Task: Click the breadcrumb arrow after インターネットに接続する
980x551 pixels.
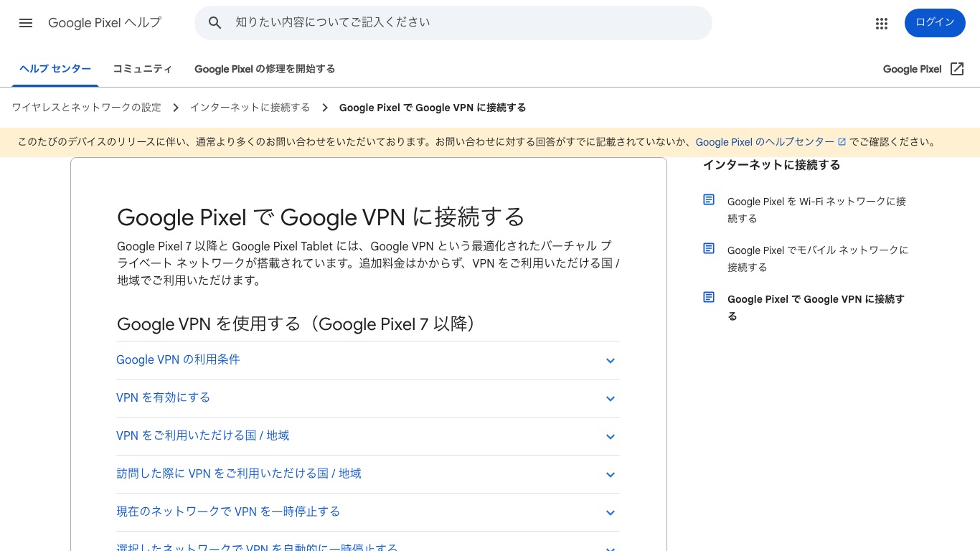Action: click(325, 108)
